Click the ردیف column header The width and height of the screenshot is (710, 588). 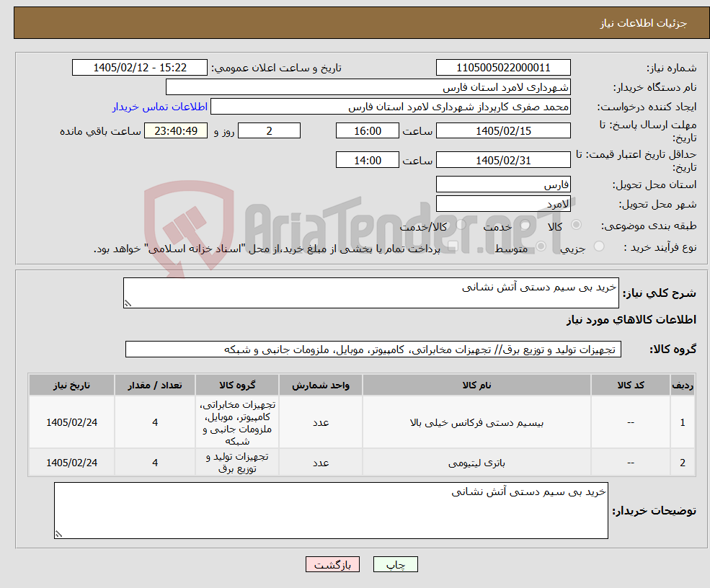(x=683, y=386)
